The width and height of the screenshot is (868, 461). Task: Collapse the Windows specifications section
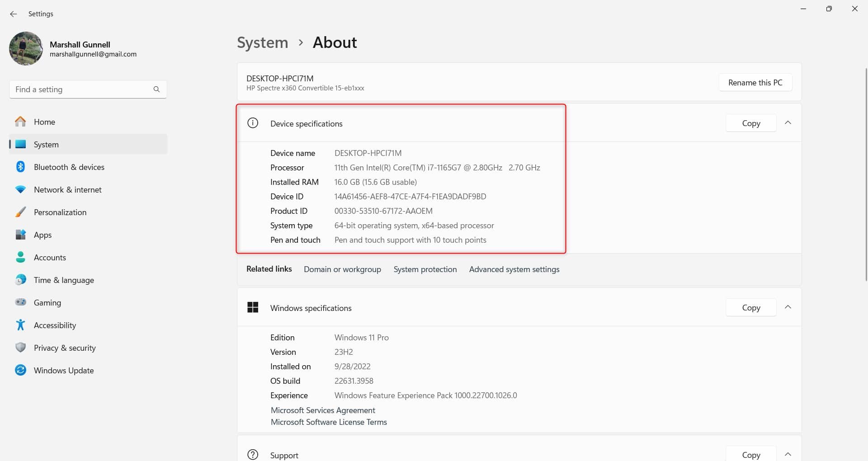[788, 307]
